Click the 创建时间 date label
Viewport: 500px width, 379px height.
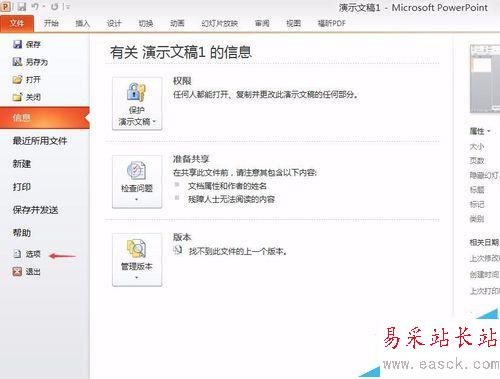point(484,275)
